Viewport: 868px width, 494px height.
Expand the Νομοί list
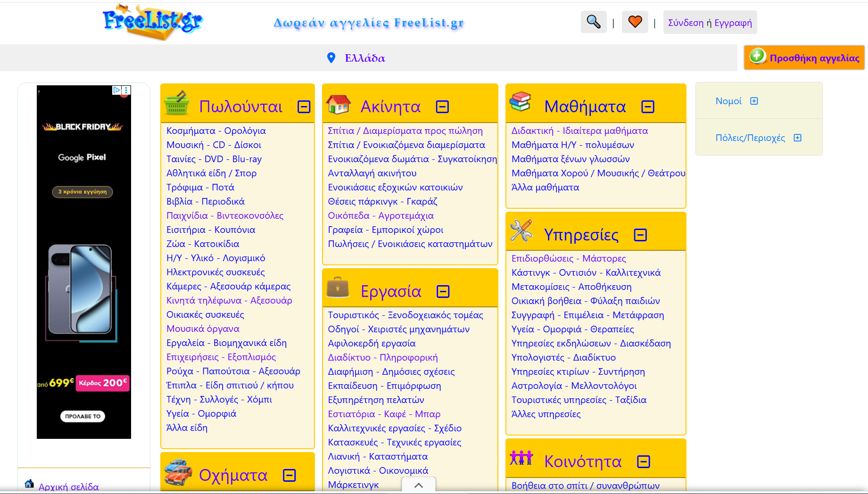tap(754, 101)
